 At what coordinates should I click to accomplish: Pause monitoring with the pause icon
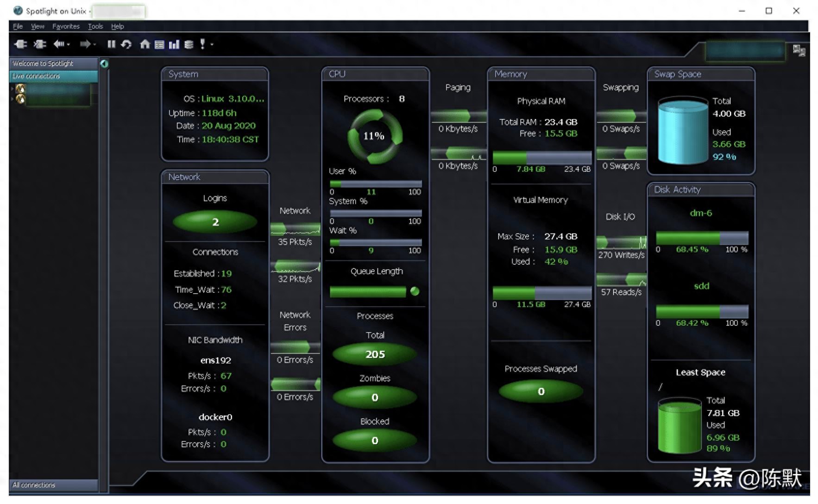click(x=111, y=44)
